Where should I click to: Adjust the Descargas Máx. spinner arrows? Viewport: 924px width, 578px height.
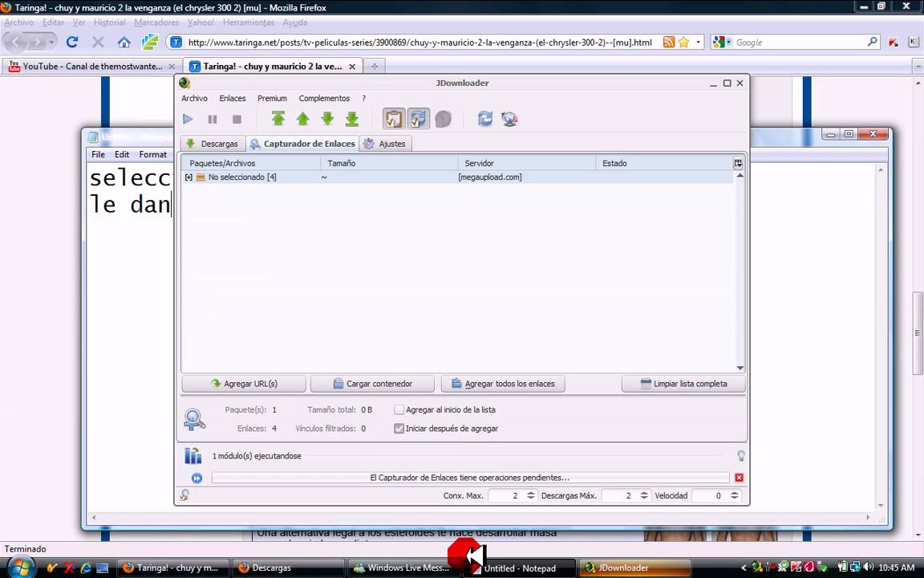[x=644, y=495]
